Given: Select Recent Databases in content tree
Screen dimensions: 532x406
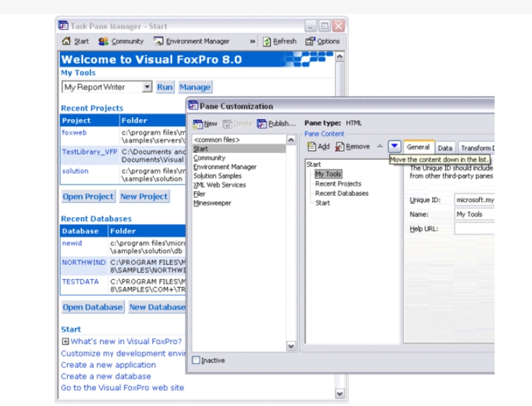Looking at the screenshot, I should 341,193.
